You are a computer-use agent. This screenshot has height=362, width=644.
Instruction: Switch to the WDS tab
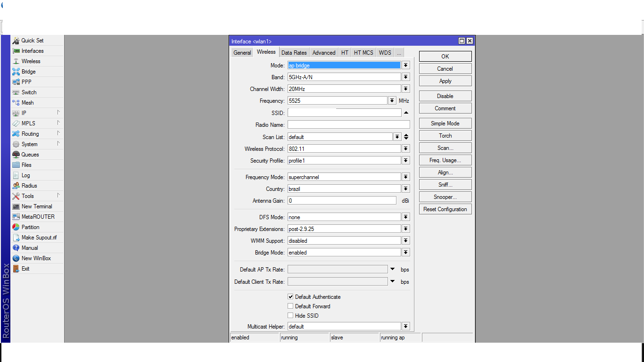pos(385,53)
